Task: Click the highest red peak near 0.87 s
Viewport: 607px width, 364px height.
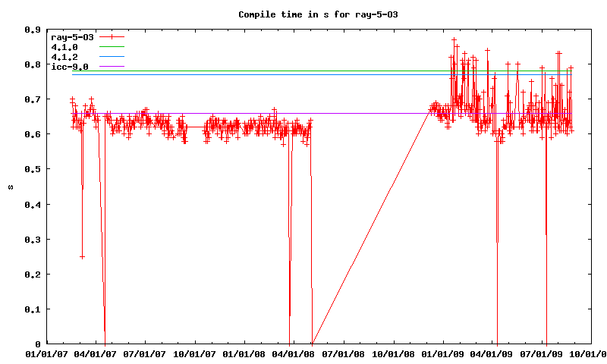Action: pyautogui.click(x=454, y=39)
